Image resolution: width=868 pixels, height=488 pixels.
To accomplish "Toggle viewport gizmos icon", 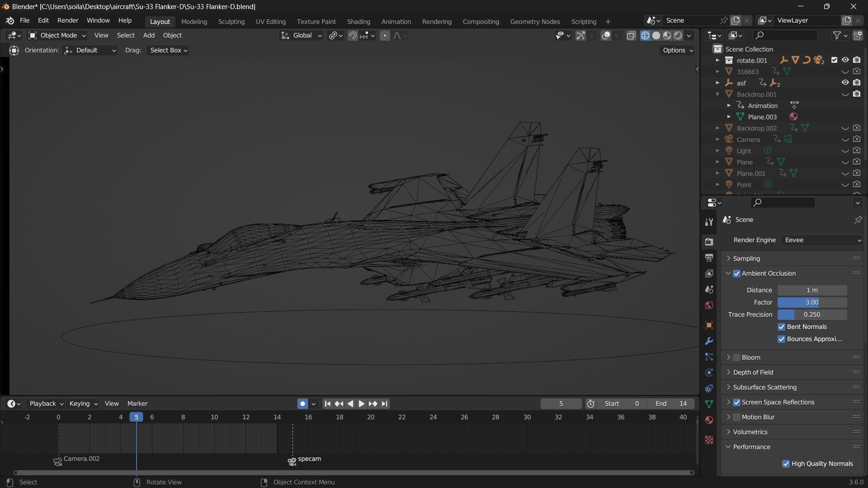I will click(581, 36).
